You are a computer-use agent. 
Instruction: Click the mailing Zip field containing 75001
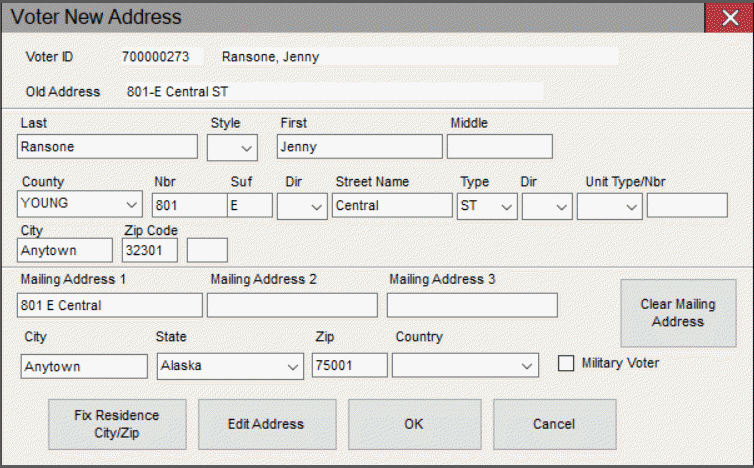click(x=350, y=366)
